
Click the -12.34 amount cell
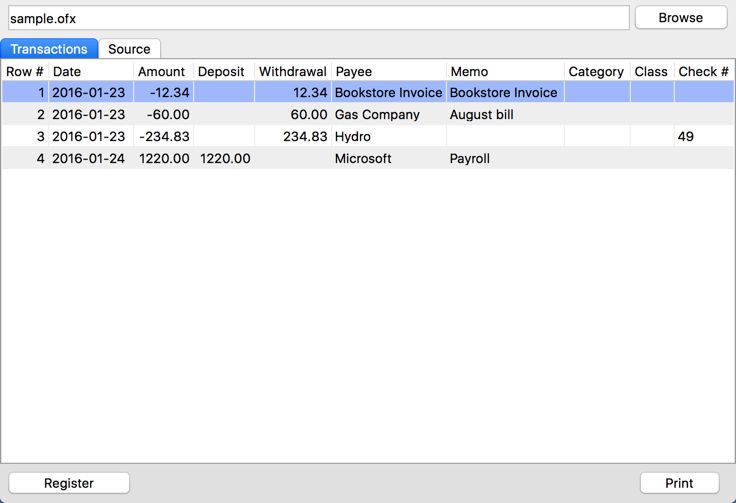tap(163, 92)
